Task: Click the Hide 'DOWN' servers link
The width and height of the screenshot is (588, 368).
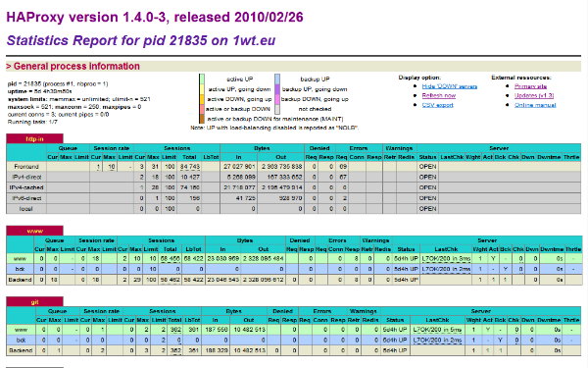Action: point(449,86)
